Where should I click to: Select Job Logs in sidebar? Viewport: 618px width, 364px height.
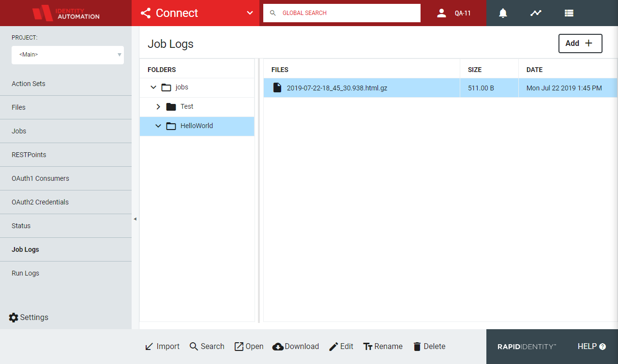click(66, 249)
